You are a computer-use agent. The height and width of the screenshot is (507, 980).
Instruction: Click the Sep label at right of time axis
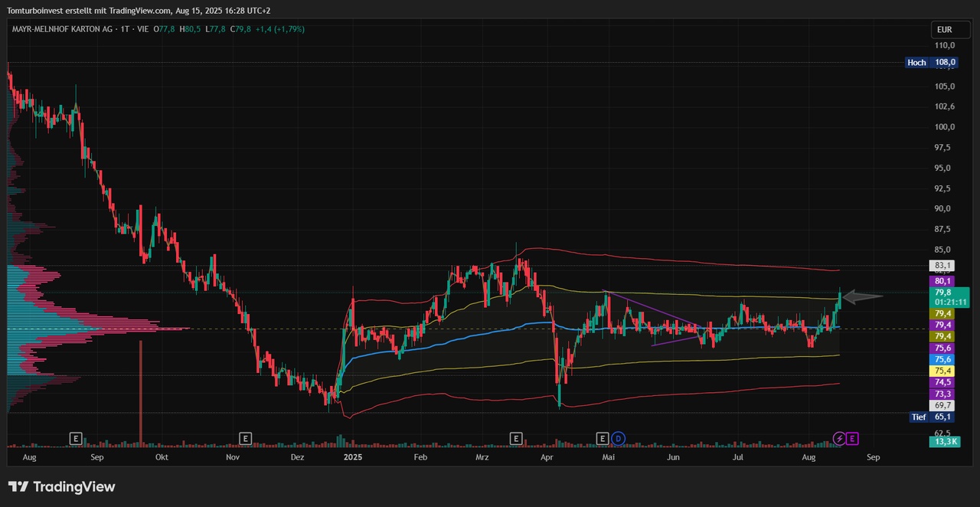874,457
